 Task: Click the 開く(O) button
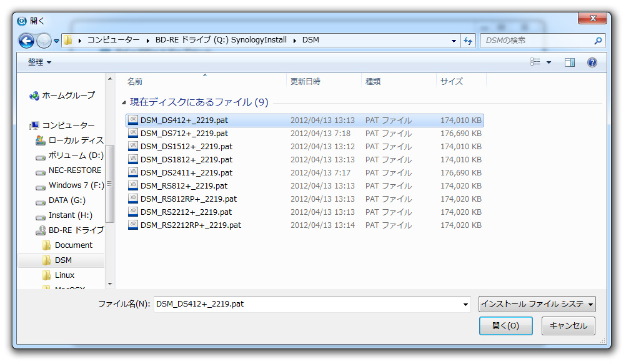tap(506, 326)
